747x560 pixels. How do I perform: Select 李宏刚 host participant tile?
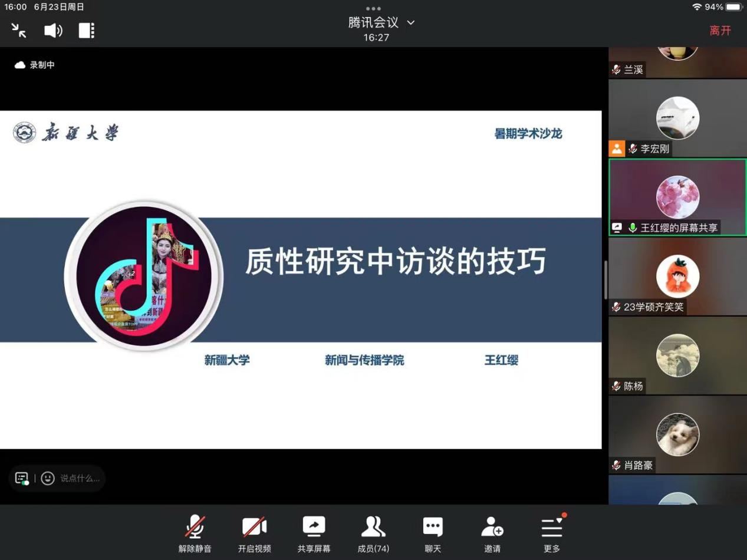677,118
